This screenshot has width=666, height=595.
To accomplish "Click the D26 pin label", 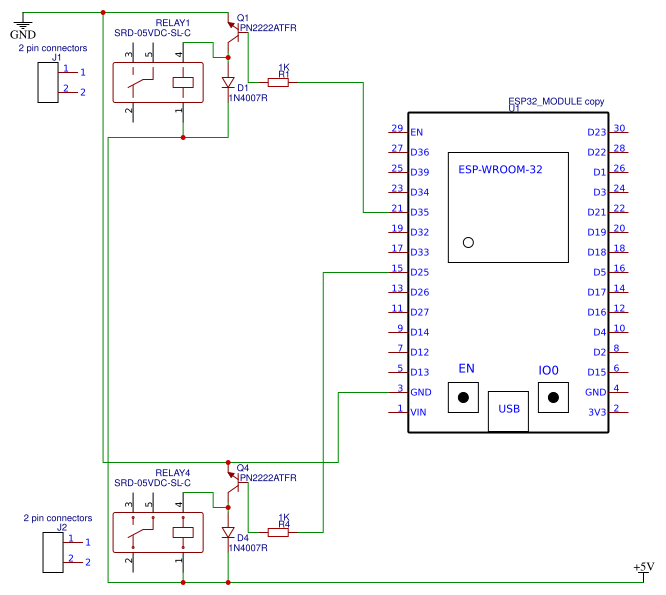I will click(x=420, y=292).
